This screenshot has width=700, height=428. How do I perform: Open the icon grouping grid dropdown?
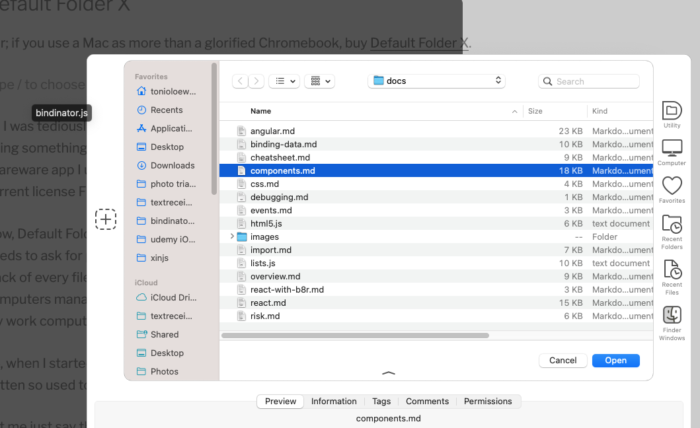320,81
